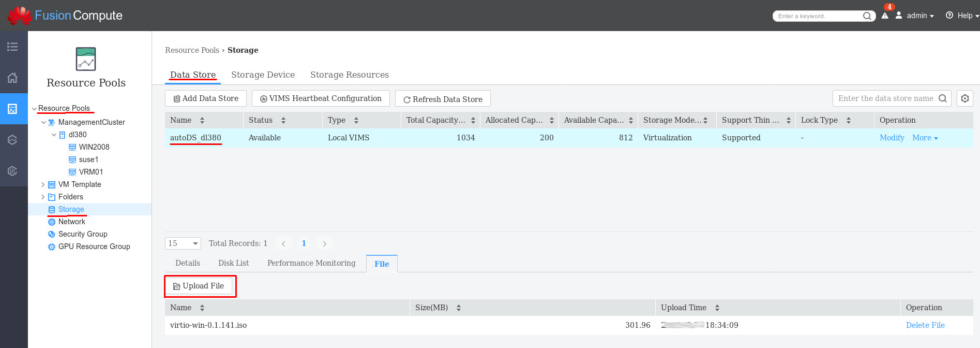Click the search magnifier in keyword box
This screenshot has height=348, width=980.
[x=867, y=16]
